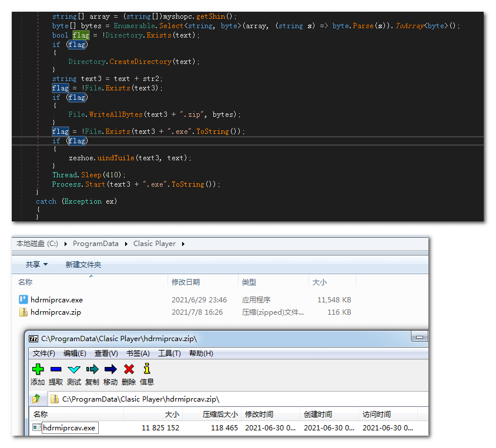Click Directory.CreateDirectory(text) code line
The height and width of the screenshot is (448, 496).
click(x=134, y=62)
